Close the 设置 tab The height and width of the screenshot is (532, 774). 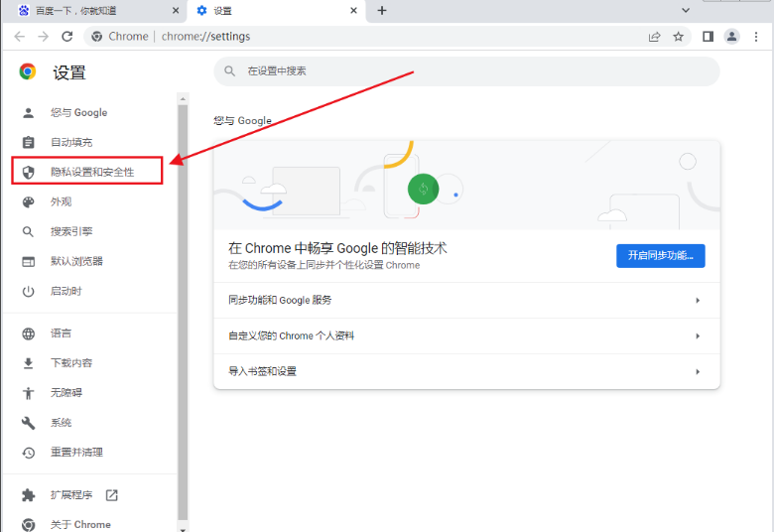[353, 10]
